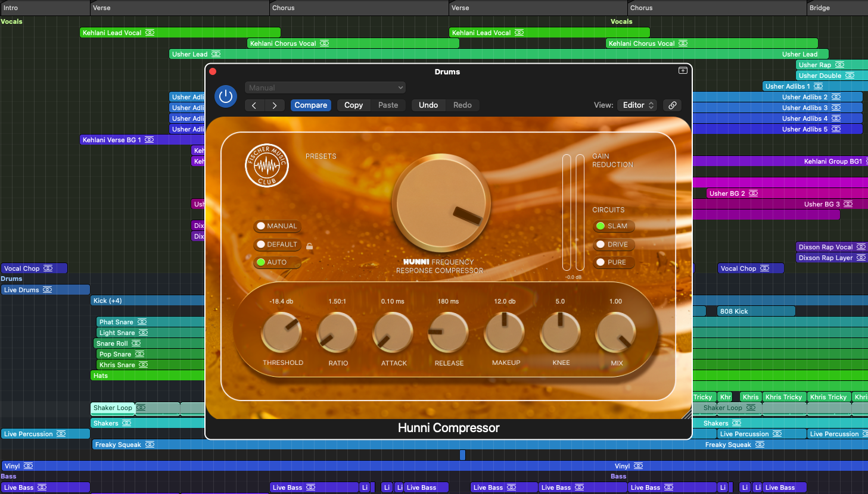This screenshot has height=494, width=868.
Task: Click loop icon on Usher BG 2 region
Action: [x=753, y=193]
